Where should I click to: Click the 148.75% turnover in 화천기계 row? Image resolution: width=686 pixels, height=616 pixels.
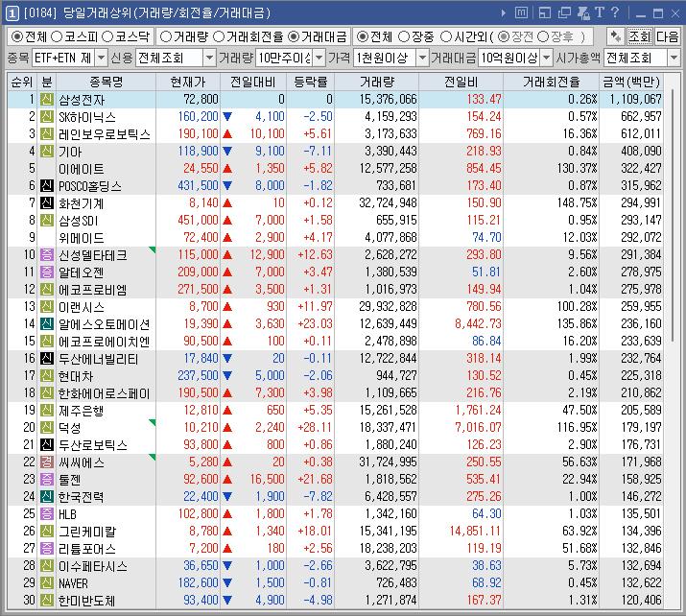point(577,203)
